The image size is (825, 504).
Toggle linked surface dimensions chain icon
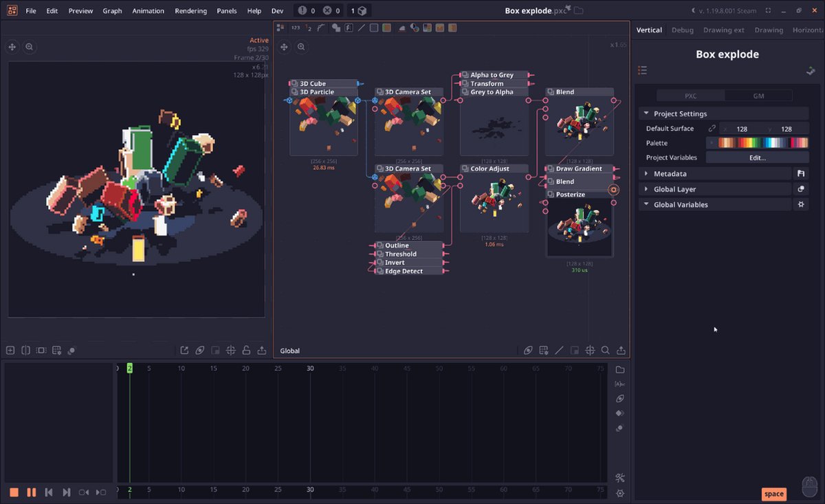[712, 129]
